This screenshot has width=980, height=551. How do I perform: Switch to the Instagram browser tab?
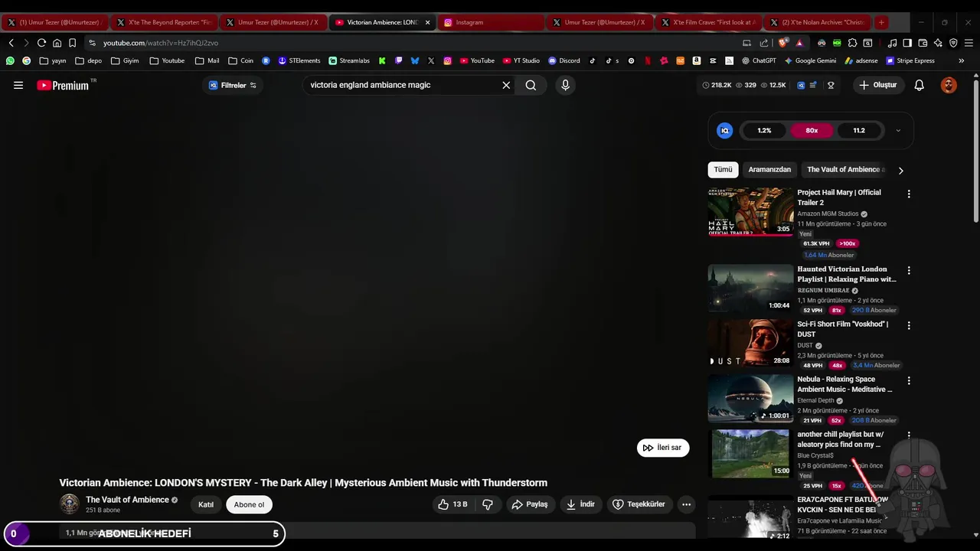(490, 22)
